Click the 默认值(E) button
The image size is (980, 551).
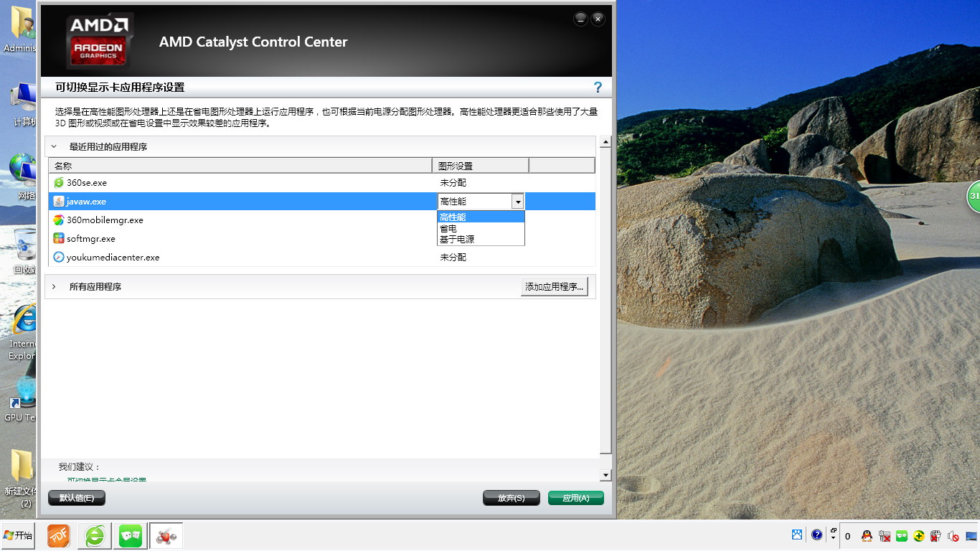click(x=76, y=498)
